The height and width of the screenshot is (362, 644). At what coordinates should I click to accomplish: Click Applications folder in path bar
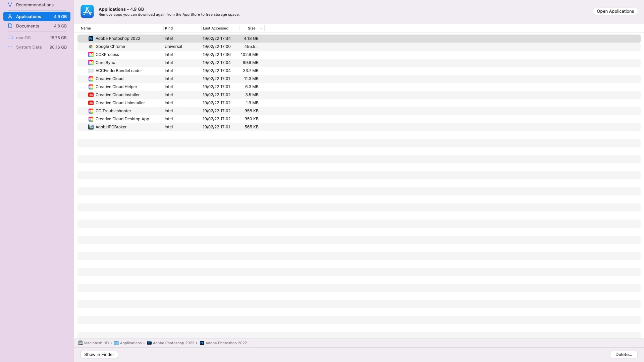(130, 343)
